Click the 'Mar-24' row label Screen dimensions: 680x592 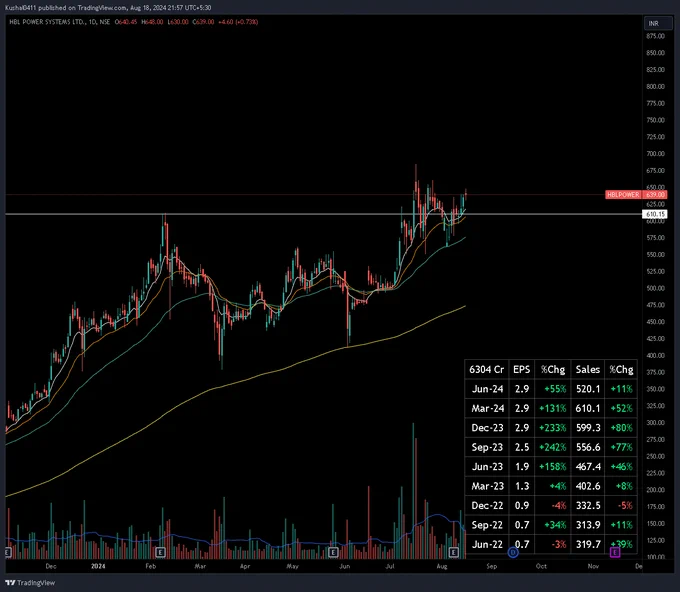pos(487,409)
